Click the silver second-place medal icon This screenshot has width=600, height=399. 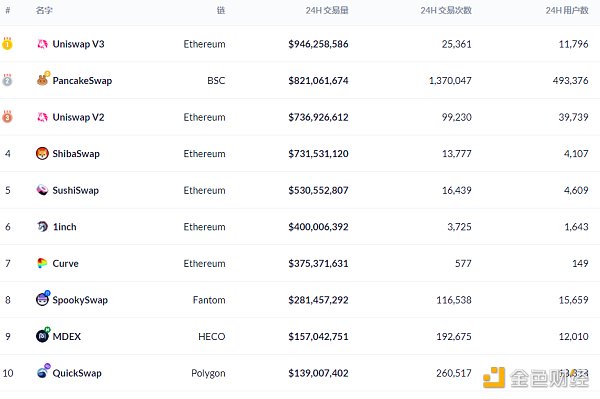pos(7,80)
